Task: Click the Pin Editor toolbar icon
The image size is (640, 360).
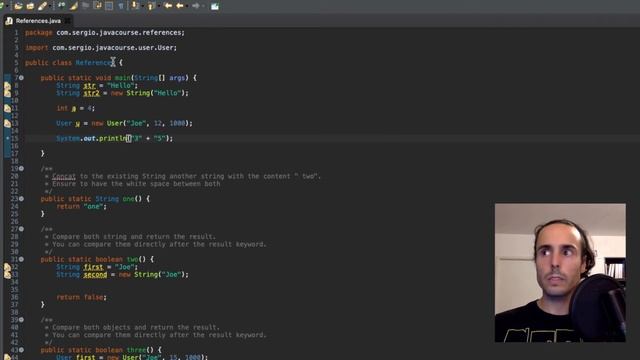Action: coord(215,6)
